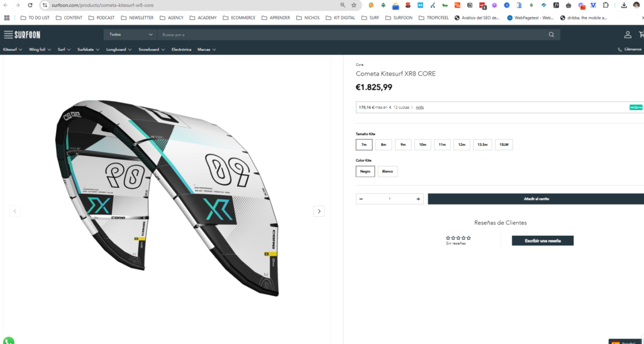Bookmark this page with the star icon
644x344 pixels.
click(x=354, y=5)
